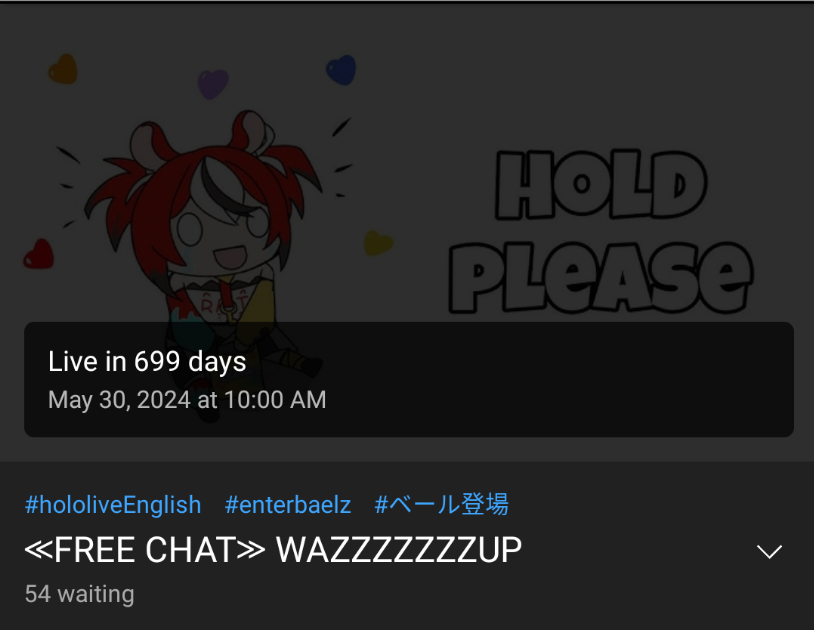
Task: Click the FREE CHAT WAZZZZZZZZUP video title
Action: point(273,550)
